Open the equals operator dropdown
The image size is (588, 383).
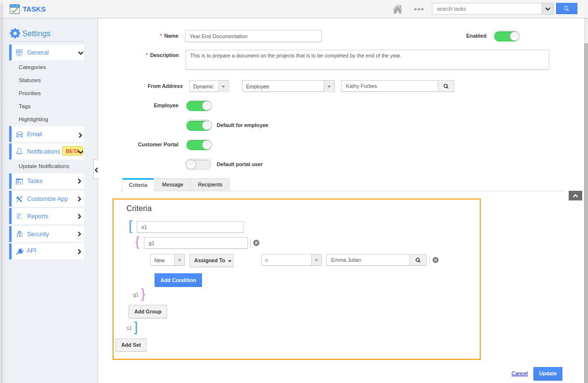(291, 260)
